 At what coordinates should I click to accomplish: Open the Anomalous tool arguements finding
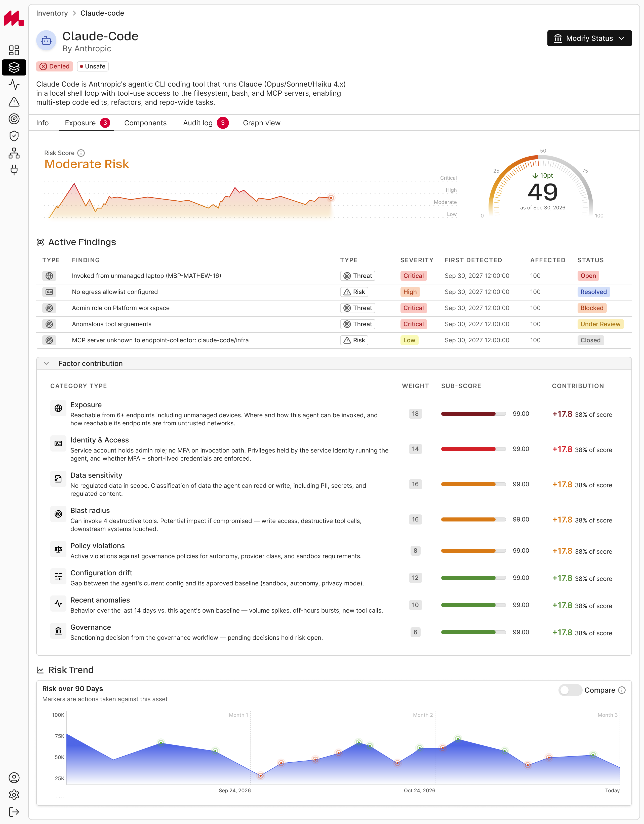pos(334,324)
